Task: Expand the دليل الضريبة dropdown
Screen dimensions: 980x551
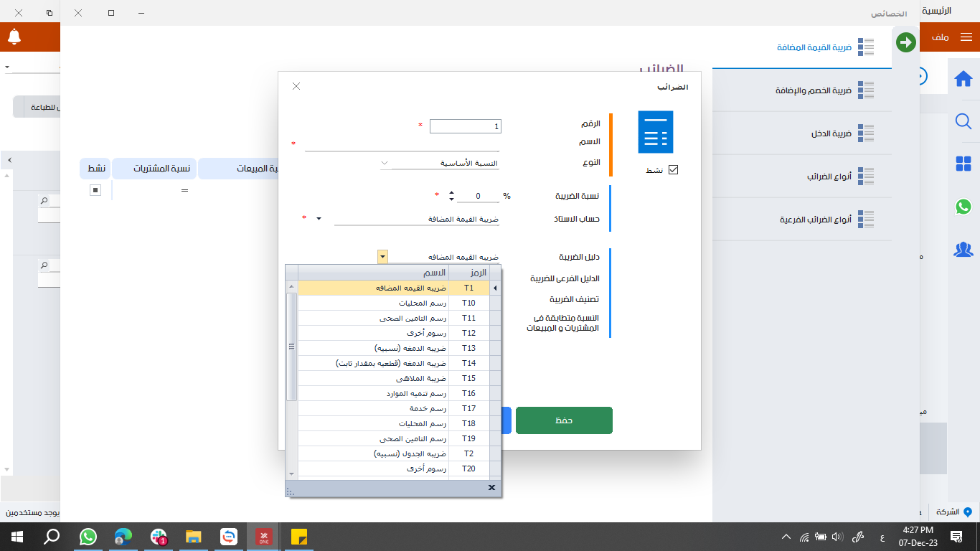Action: (x=382, y=256)
